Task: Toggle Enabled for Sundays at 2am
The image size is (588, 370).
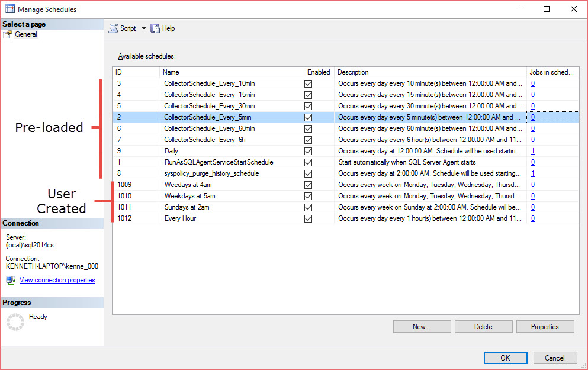Action: [308, 207]
